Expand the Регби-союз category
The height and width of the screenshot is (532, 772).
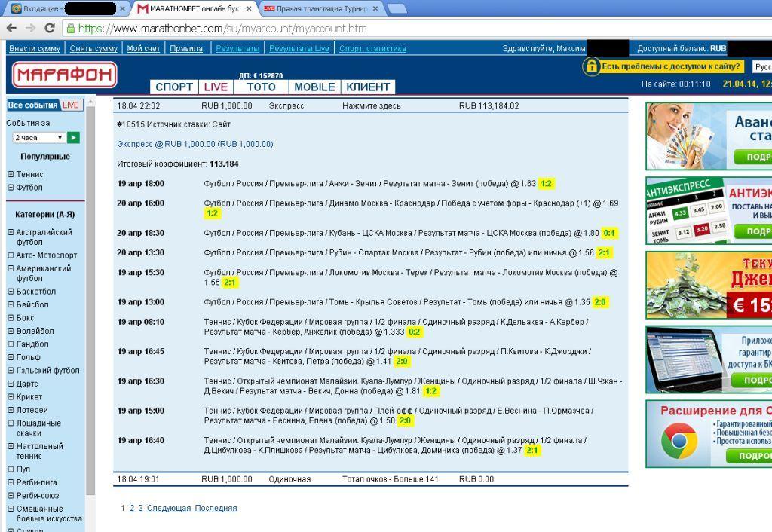[x=11, y=495]
